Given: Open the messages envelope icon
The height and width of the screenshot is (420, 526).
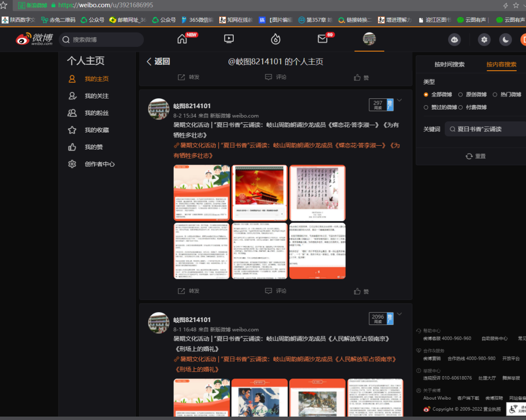Looking at the screenshot, I should 322,39.
